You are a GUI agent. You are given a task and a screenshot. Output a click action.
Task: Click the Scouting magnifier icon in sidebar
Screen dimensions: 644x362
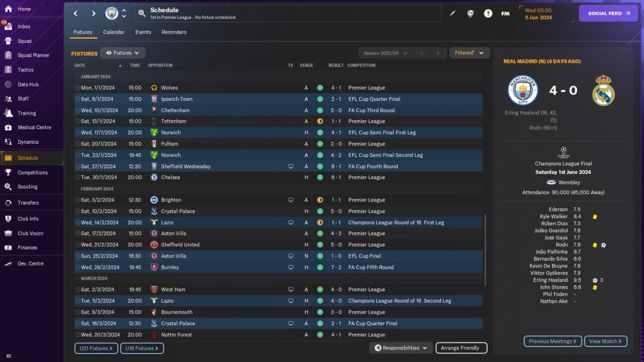pos(8,187)
